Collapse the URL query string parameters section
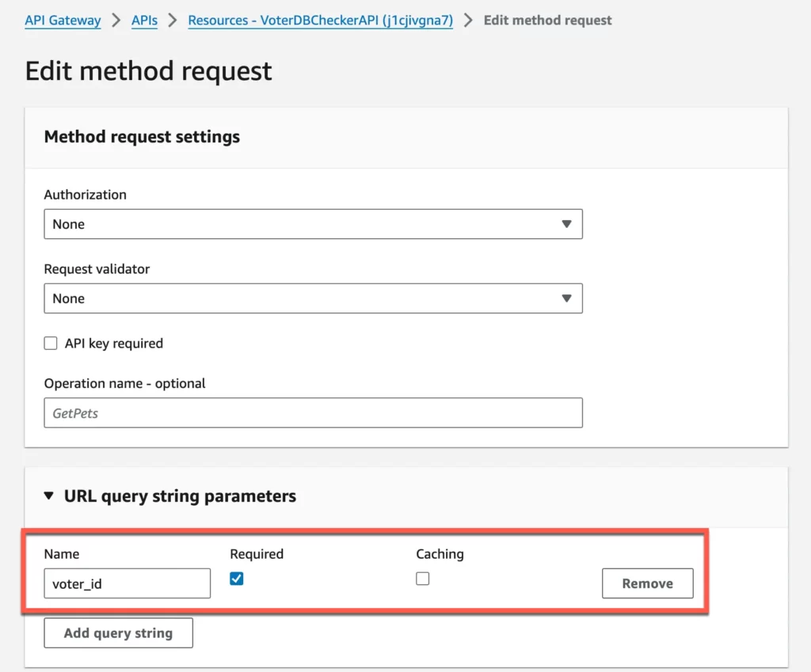 point(48,495)
